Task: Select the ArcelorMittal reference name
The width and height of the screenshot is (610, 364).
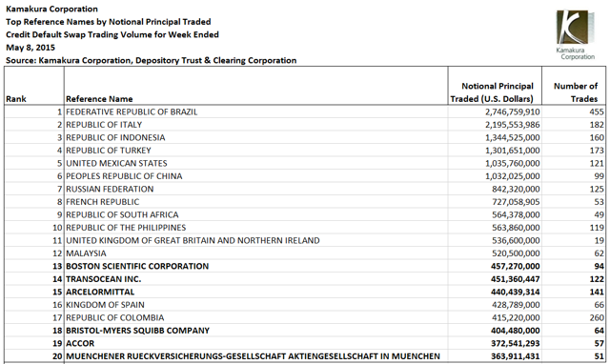Action: tap(100, 292)
